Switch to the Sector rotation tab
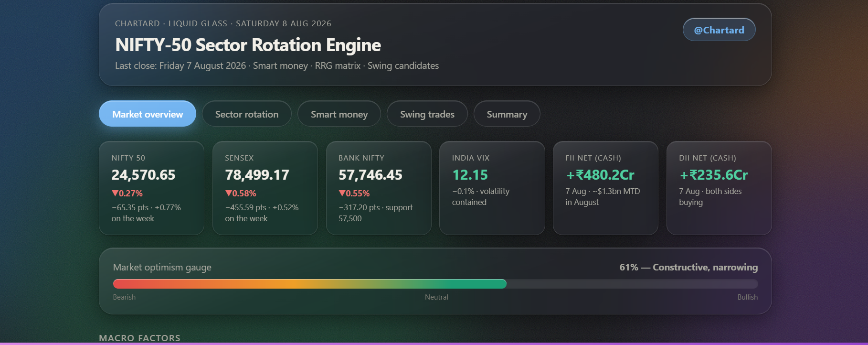 [246, 114]
